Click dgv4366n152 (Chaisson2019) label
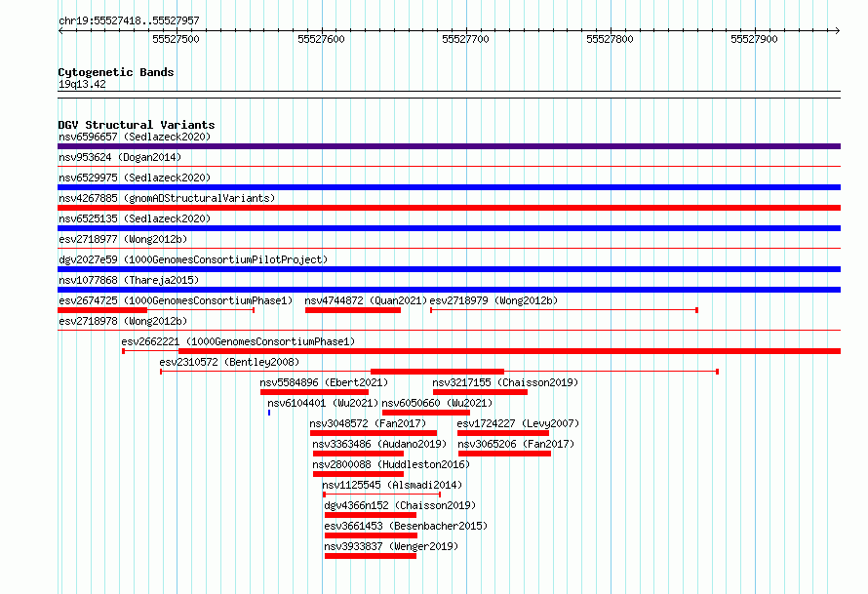This screenshot has width=868, height=594. pos(400,505)
